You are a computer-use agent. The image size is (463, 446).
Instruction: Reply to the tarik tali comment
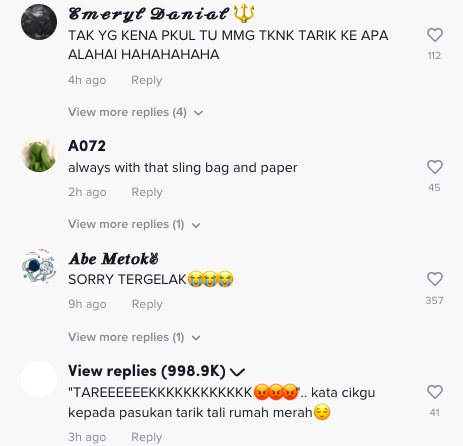pos(147,437)
